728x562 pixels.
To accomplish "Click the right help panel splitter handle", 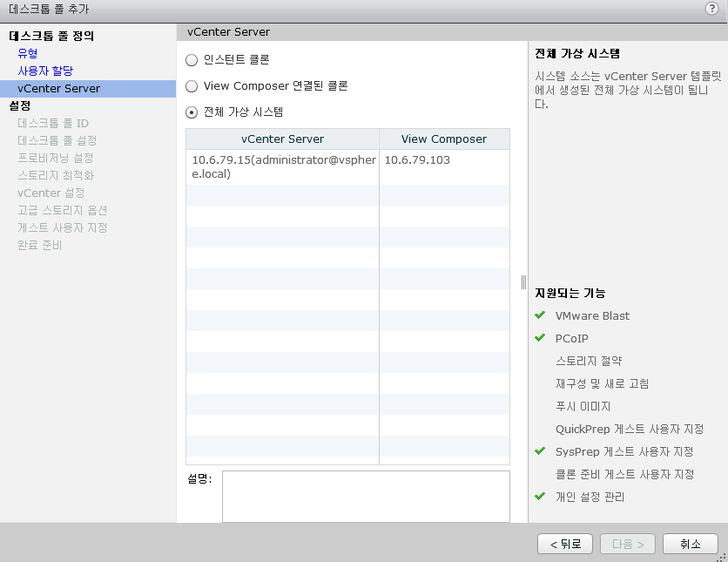I will click(523, 282).
